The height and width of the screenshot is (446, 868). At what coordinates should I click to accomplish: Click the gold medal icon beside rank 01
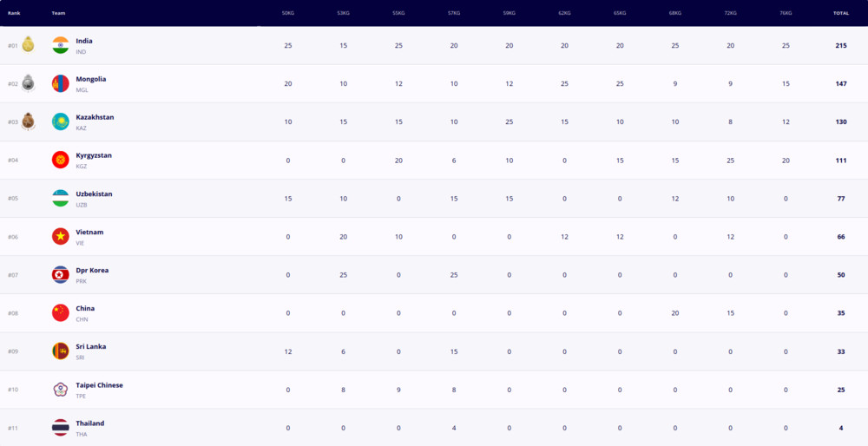click(x=28, y=44)
